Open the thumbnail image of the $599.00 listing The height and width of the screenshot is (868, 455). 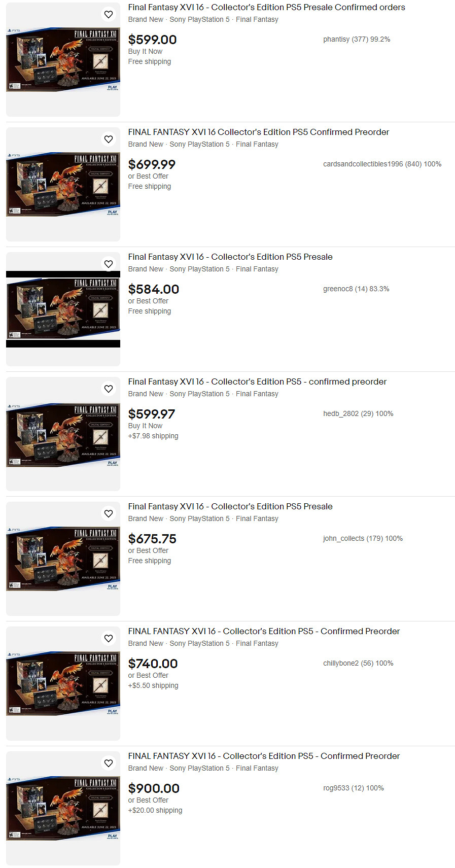[63, 59]
